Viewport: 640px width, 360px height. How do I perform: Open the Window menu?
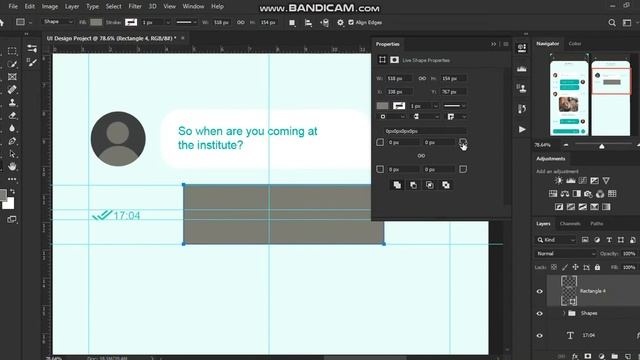click(193, 7)
